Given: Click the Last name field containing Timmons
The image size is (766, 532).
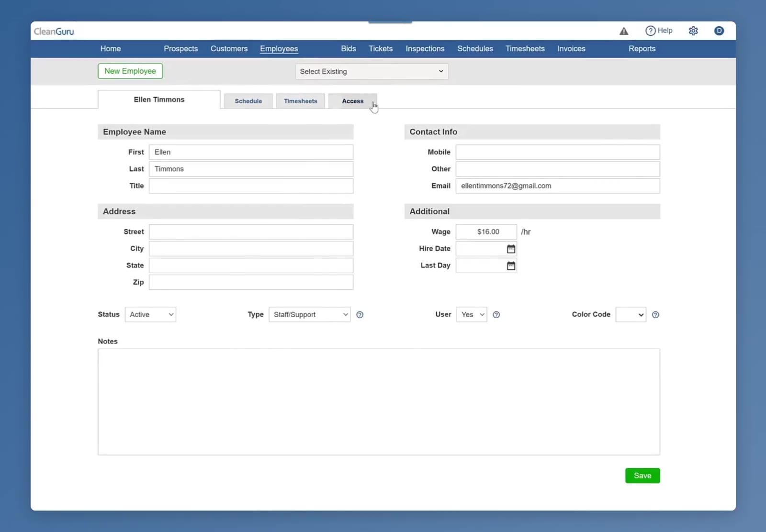Looking at the screenshot, I should coord(251,169).
